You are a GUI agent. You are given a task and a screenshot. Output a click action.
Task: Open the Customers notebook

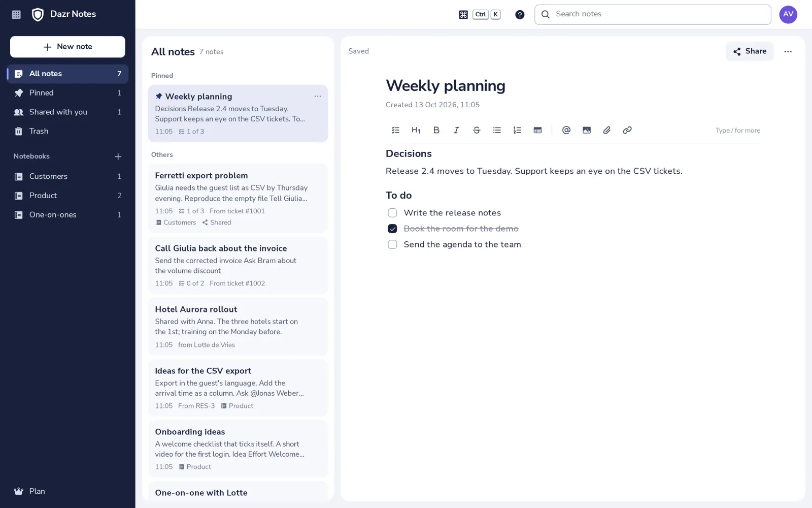[x=67, y=176]
